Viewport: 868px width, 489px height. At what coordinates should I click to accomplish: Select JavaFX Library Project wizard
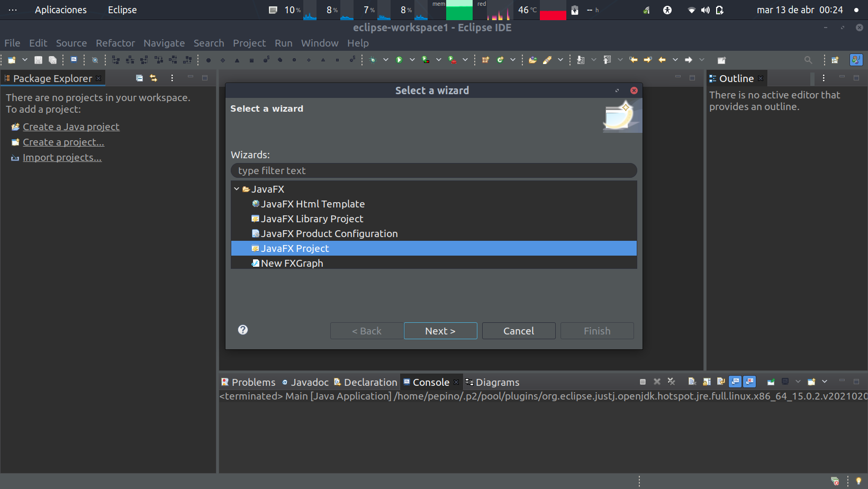coord(433,219)
